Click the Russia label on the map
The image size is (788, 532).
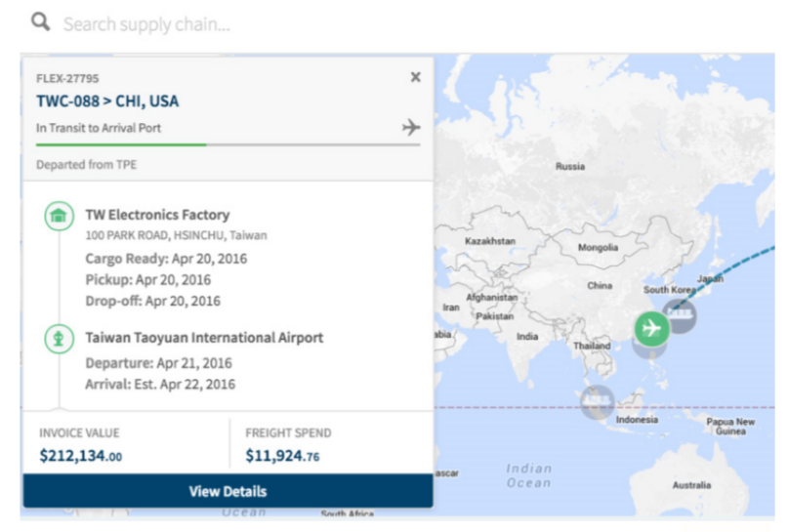point(570,167)
